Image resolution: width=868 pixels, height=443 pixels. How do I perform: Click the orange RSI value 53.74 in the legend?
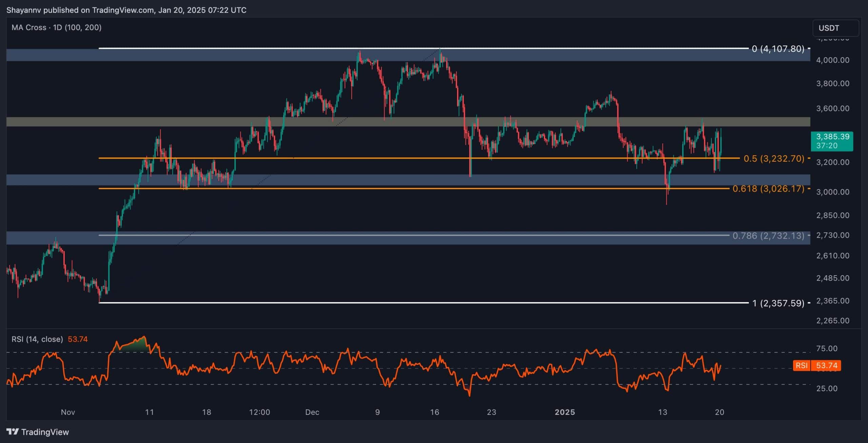[78, 339]
